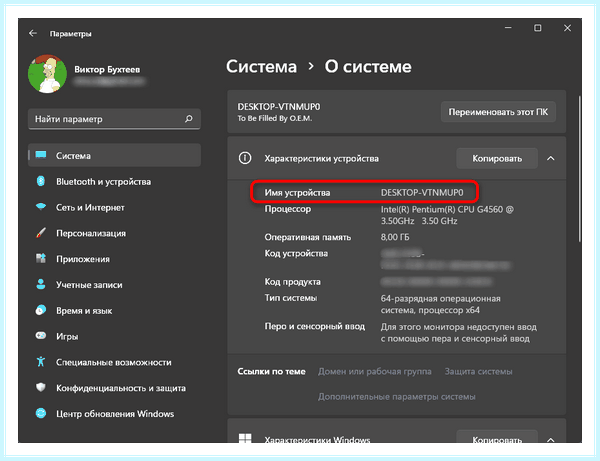Click the "Оперативная память" label
Viewport: 600px width, 461px height.
(308, 237)
